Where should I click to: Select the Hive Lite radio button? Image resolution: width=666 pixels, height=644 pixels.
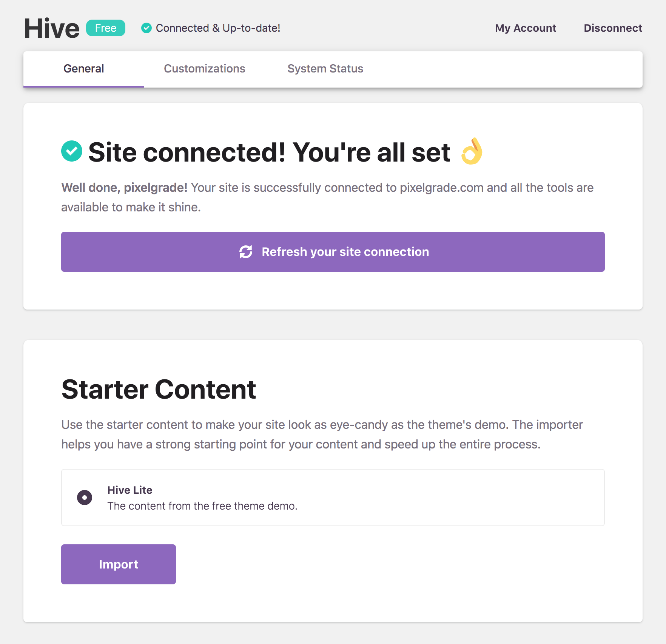click(85, 498)
